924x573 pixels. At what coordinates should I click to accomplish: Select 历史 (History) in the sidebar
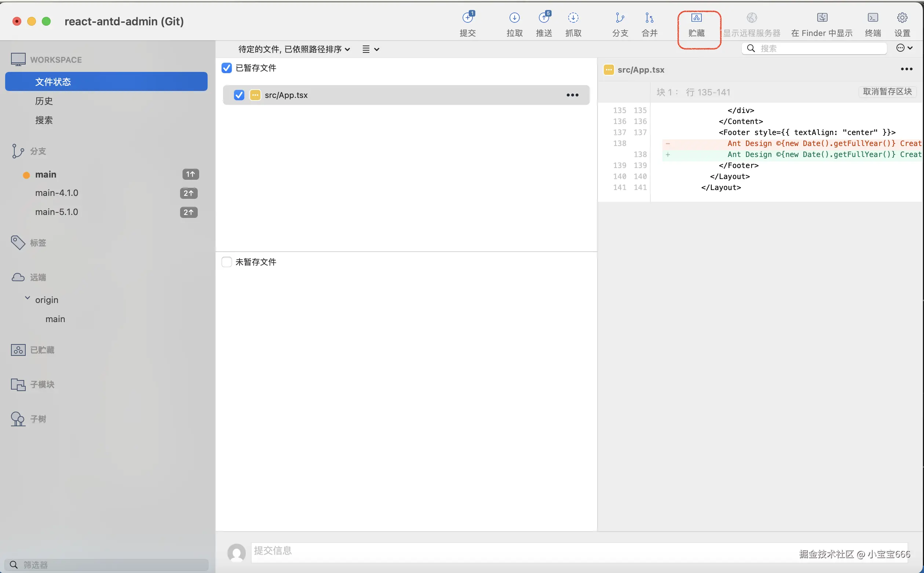44,101
